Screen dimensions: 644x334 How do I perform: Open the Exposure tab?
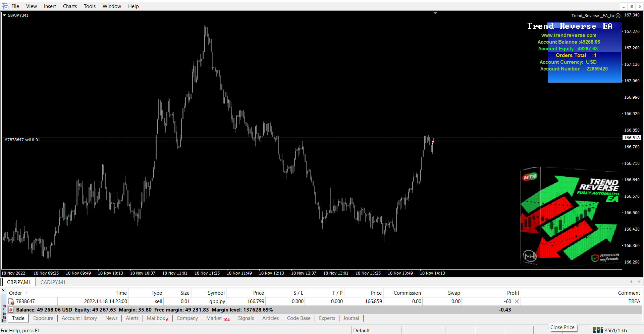(43, 318)
